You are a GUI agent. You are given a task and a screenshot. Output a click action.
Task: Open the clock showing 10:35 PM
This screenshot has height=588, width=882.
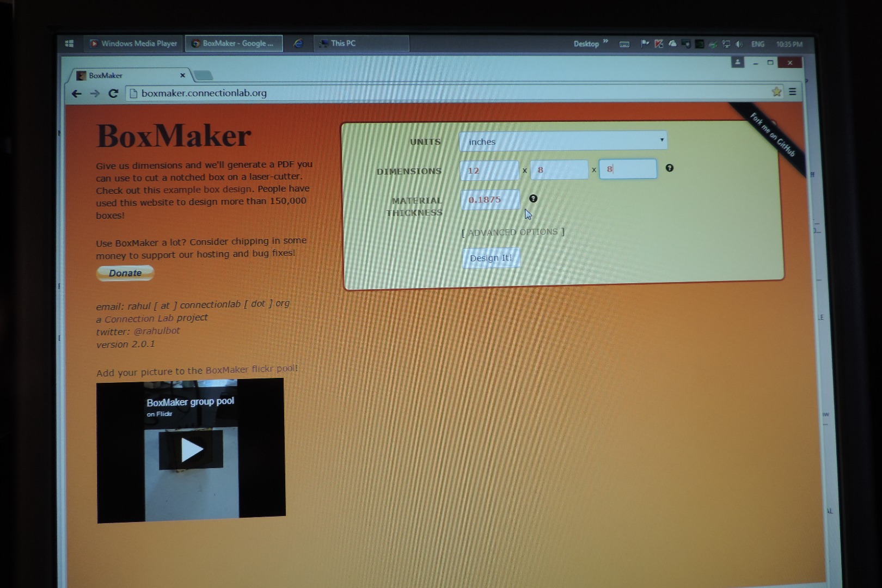click(789, 44)
